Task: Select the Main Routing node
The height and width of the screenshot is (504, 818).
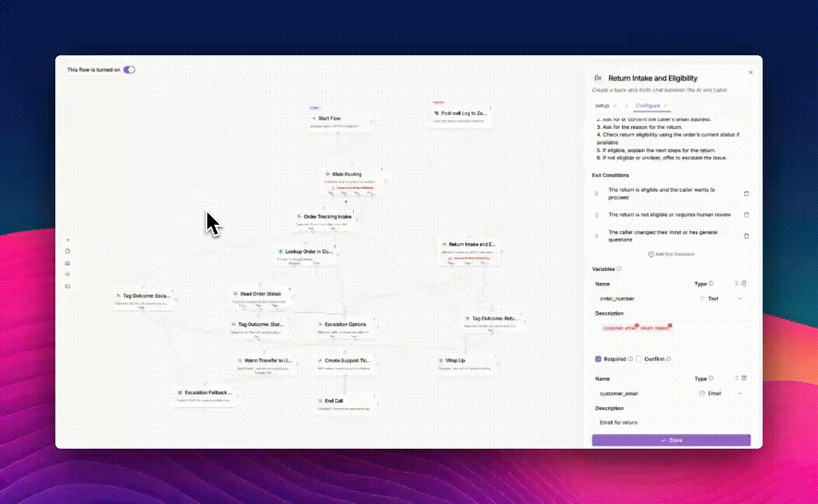Action: coord(352,181)
